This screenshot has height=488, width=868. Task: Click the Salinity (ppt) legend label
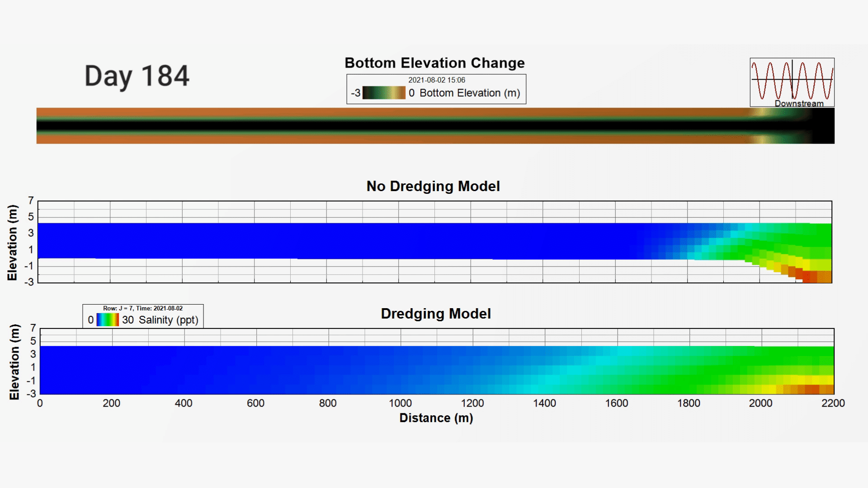(169, 320)
